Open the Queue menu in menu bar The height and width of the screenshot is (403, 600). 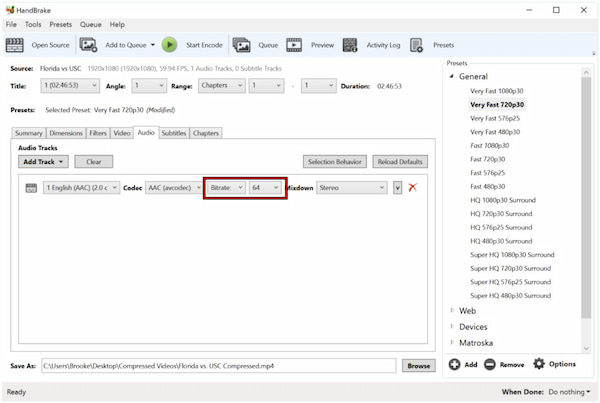tap(91, 24)
